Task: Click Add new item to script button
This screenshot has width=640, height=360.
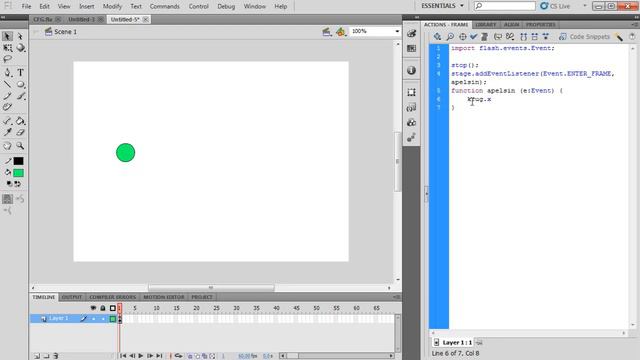Action: [x=437, y=37]
